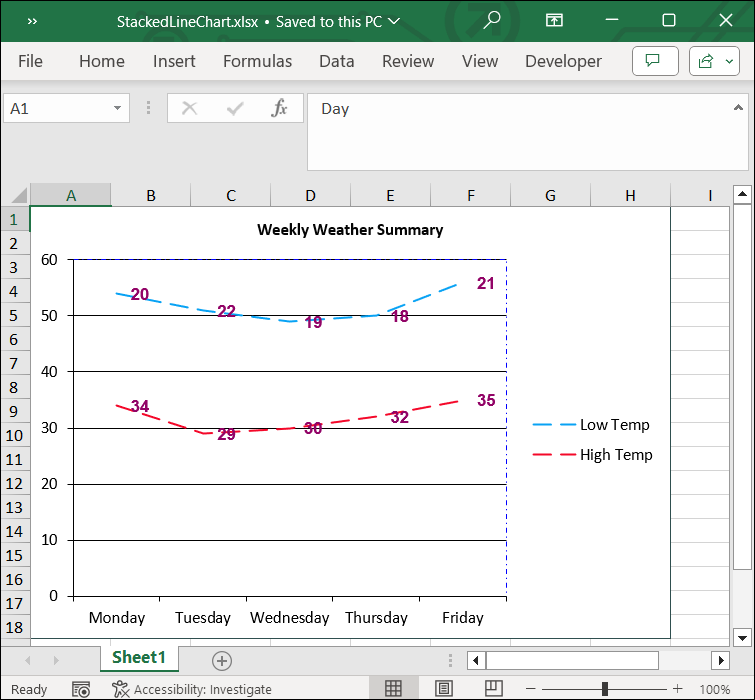Select column G header
The width and height of the screenshot is (755, 700).
(x=550, y=195)
